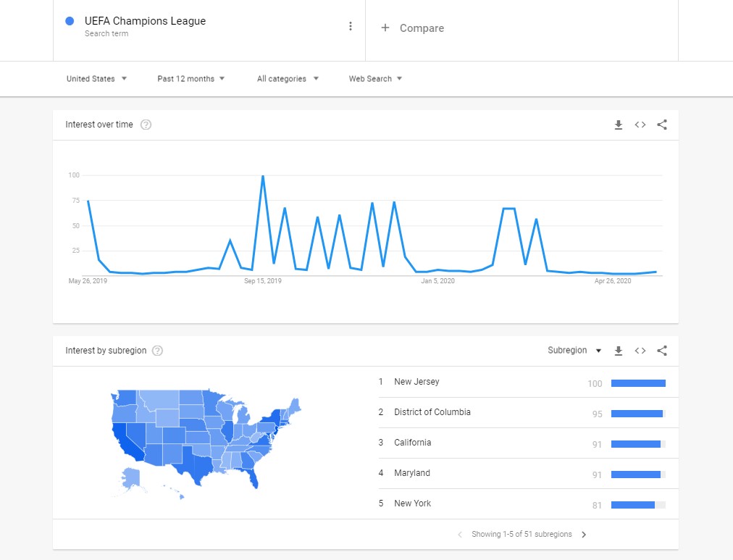This screenshot has height=560, width=733.
Task: Open help for Interest over time
Action: (x=146, y=125)
